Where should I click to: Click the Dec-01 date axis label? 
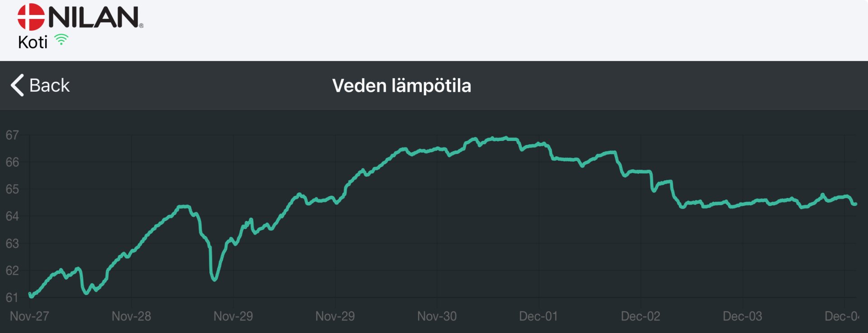(538, 316)
